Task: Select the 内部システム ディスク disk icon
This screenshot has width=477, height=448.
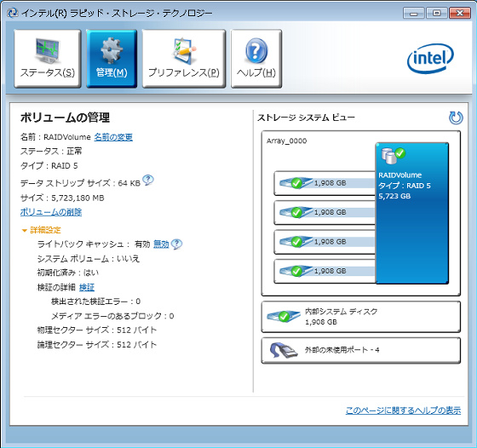Action: [x=283, y=317]
